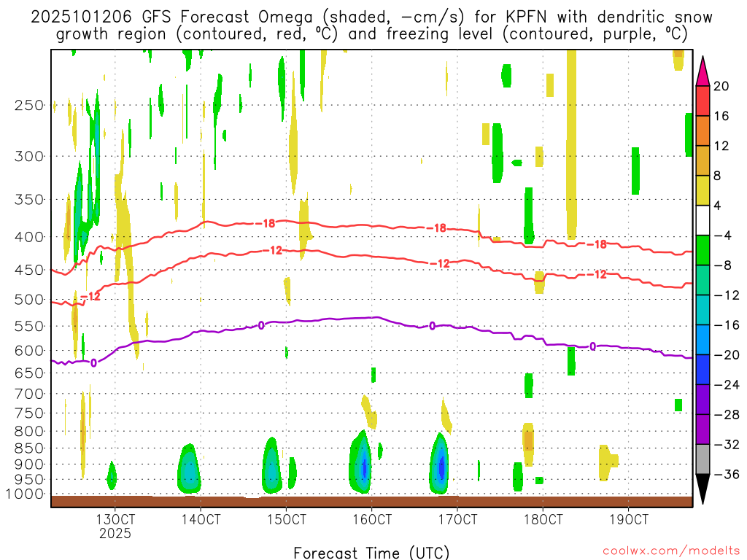Pick the white colorbar swatch between -4 and 4

pos(703,220)
